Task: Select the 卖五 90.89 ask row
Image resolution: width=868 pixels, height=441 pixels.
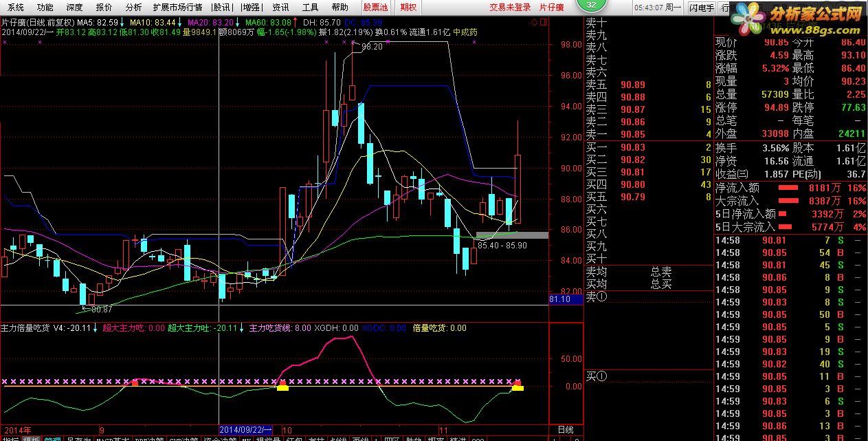Action: coord(649,85)
